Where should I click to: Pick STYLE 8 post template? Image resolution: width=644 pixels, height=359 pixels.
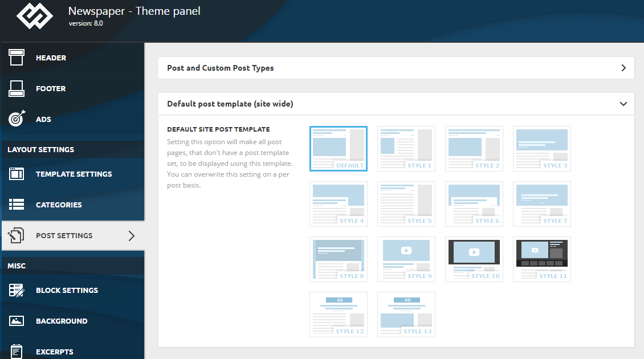339,259
